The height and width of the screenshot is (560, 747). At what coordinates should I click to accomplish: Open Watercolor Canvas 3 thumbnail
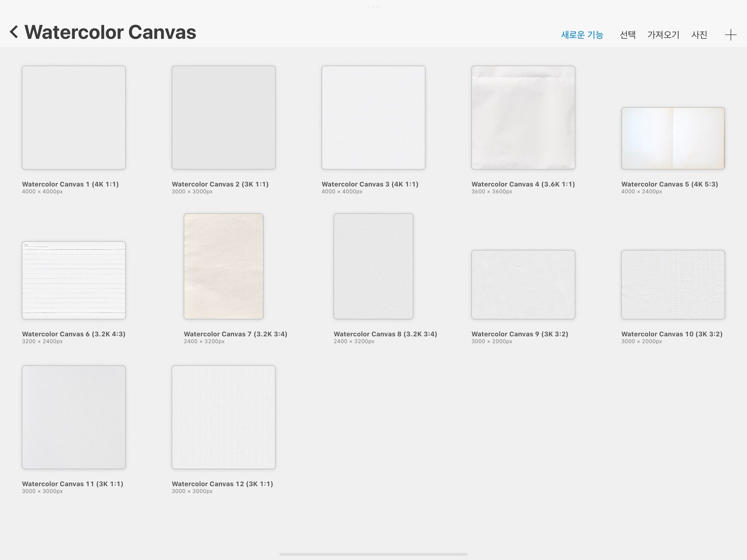pos(373,117)
